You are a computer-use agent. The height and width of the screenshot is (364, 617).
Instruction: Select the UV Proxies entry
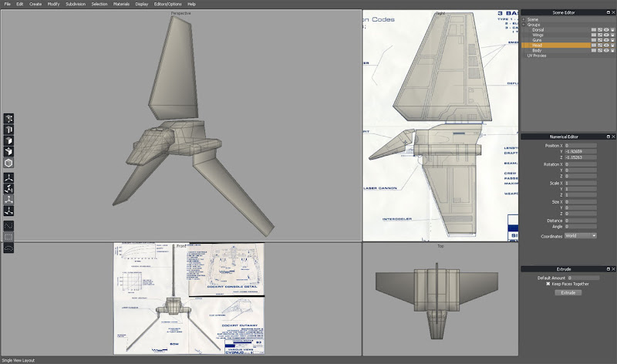coord(537,56)
